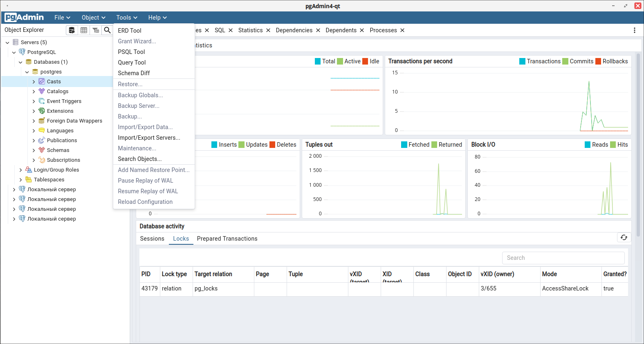Click the Tablespaces folder icon
The height and width of the screenshot is (344, 644).
point(29,179)
